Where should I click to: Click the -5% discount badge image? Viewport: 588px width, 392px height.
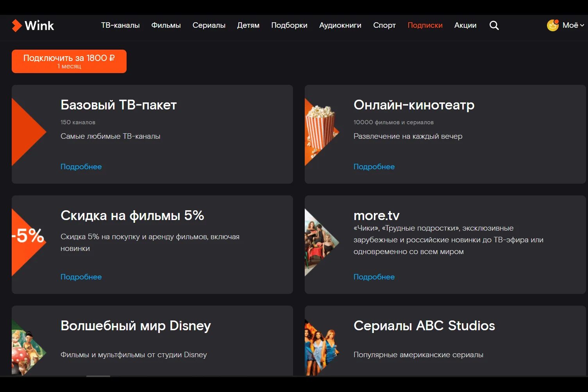28,242
